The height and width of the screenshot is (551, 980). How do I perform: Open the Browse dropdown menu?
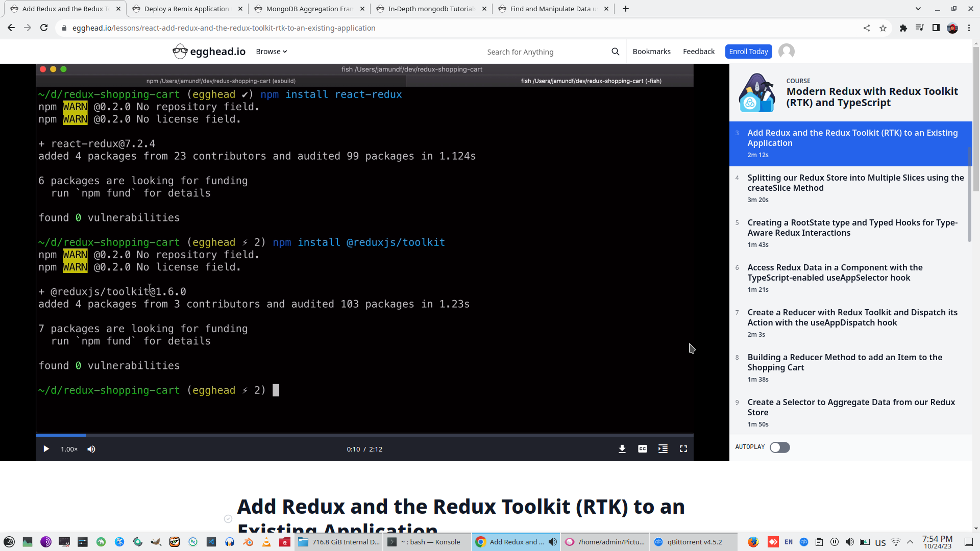(271, 51)
